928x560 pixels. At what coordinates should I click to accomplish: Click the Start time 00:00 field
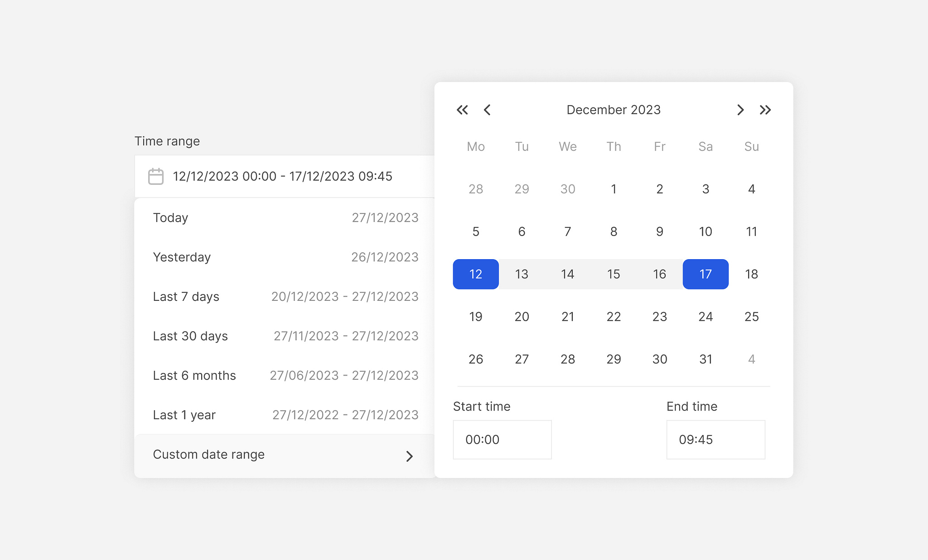point(502,439)
